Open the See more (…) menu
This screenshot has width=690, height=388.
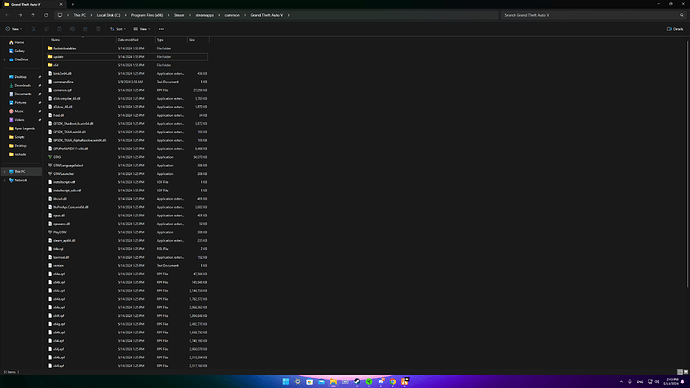pyautogui.click(x=161, y=29)
